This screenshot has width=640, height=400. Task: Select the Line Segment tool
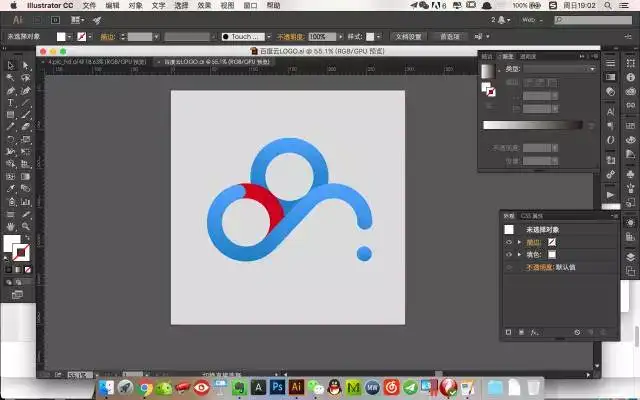[26, 102]
